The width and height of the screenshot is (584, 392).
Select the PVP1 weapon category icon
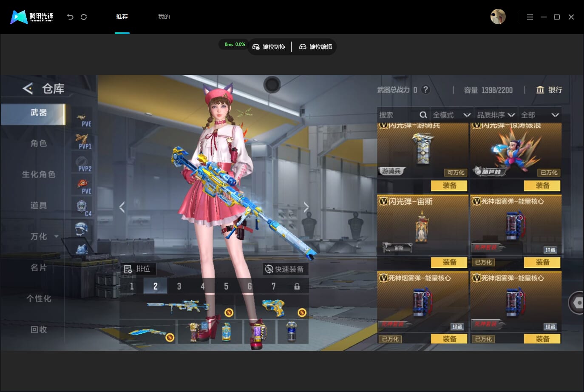click(x=82, y=141)
